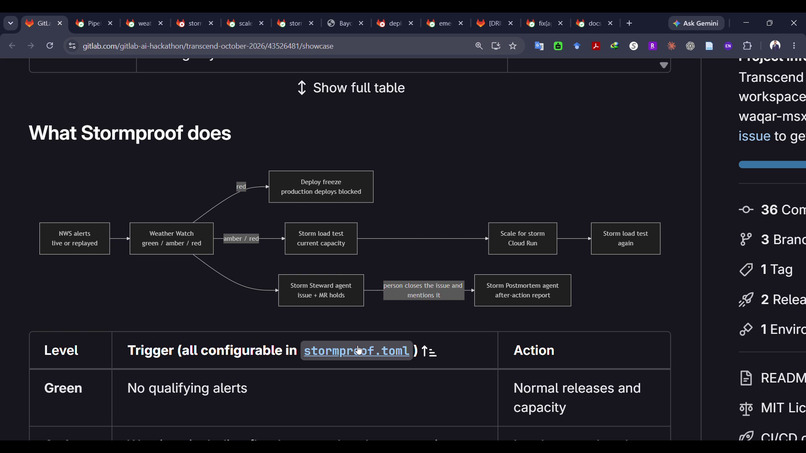Click the sort icon beside Trigger header

(x=429, y=351)
